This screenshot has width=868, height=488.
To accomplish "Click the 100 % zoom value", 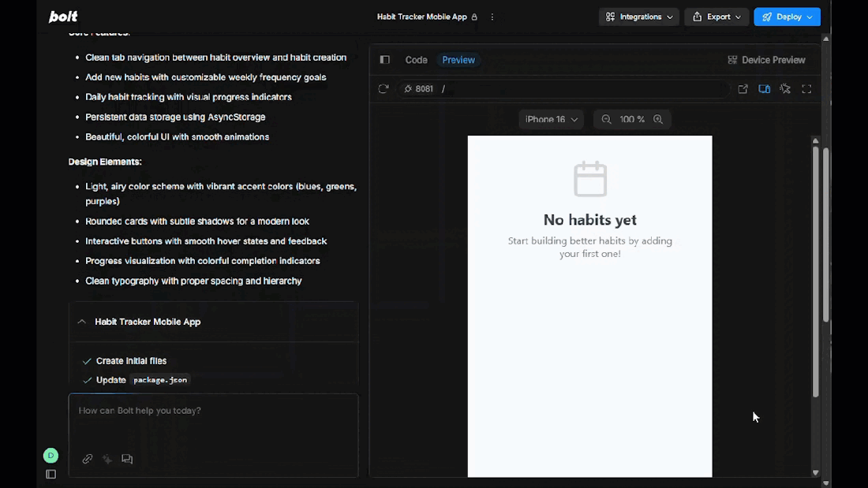I will 632,120.
